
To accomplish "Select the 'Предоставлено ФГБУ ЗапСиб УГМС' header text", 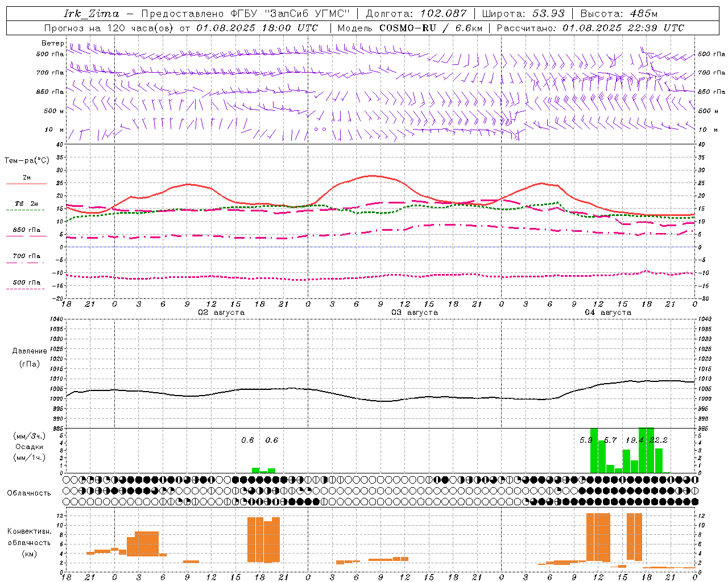I will (245, 14).
